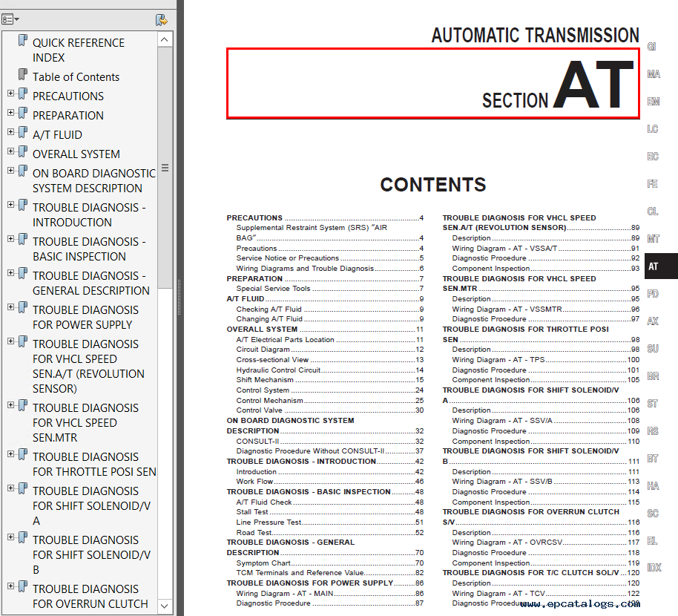Image resolution: width=678 pixels, height=616 pixels.
Task: Open Wiring Diagram - AT - OVRCSV entry
Action: (x=546, y=542)
